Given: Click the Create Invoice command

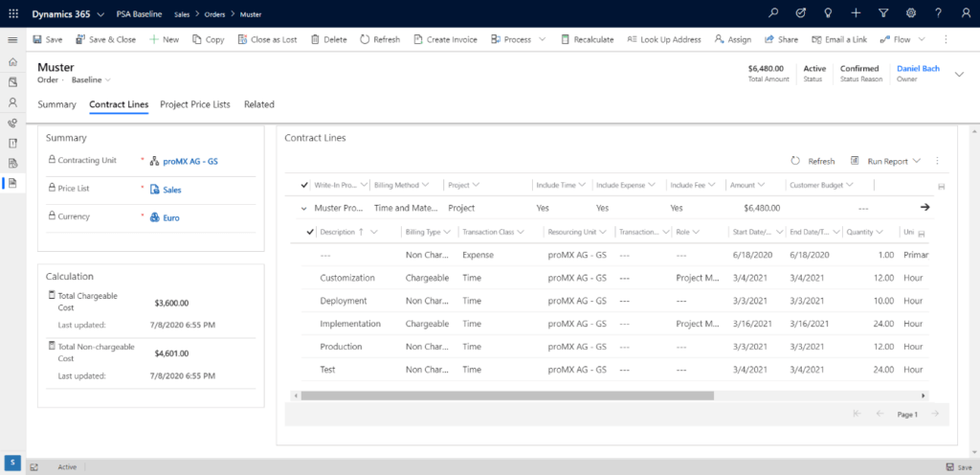Looking at the screenshot, I should pyautogui.click(x=445, y=39).
